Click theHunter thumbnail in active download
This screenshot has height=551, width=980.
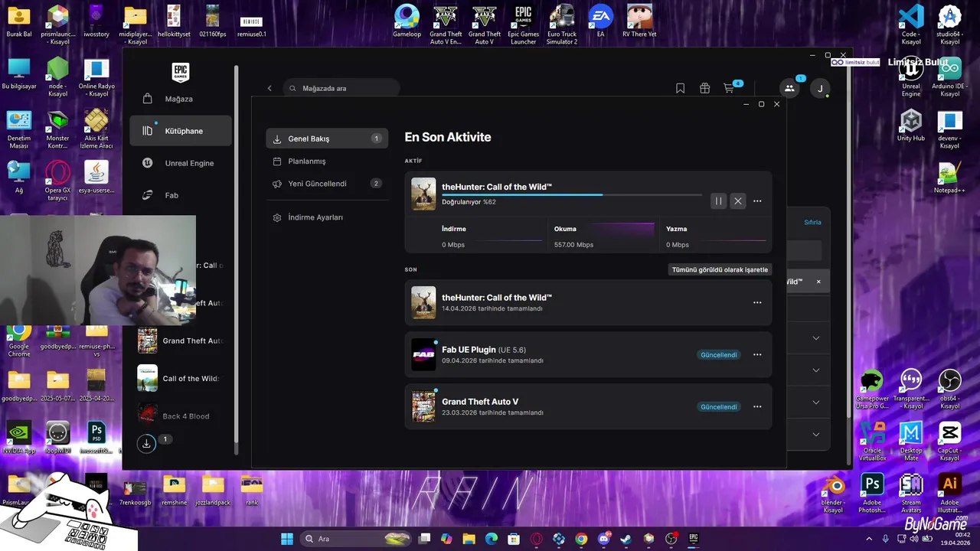click(x=423, y=194)
